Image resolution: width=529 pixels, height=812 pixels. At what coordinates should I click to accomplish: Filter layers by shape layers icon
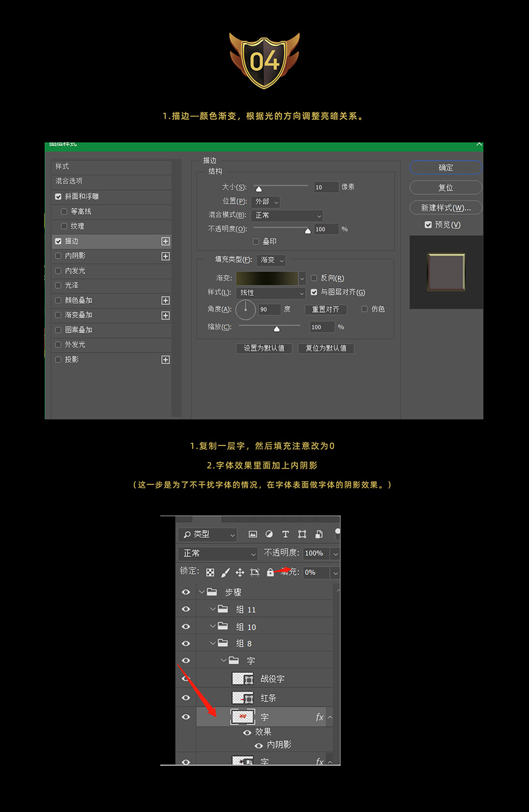[301, 534]
